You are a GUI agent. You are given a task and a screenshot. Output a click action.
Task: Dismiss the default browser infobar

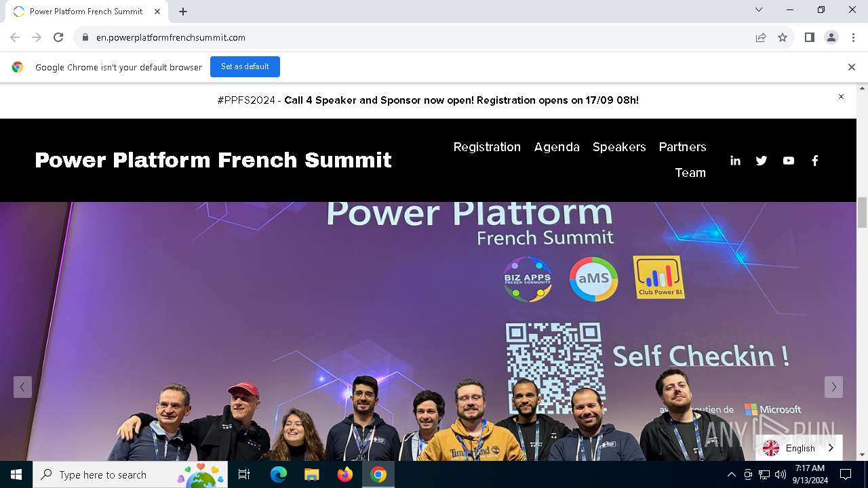click(851, 67)
